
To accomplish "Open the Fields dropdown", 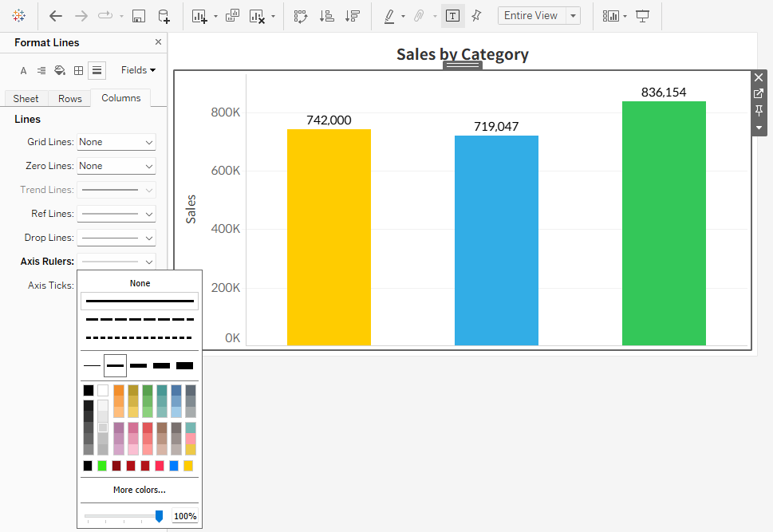I will [x=137, y=70].
